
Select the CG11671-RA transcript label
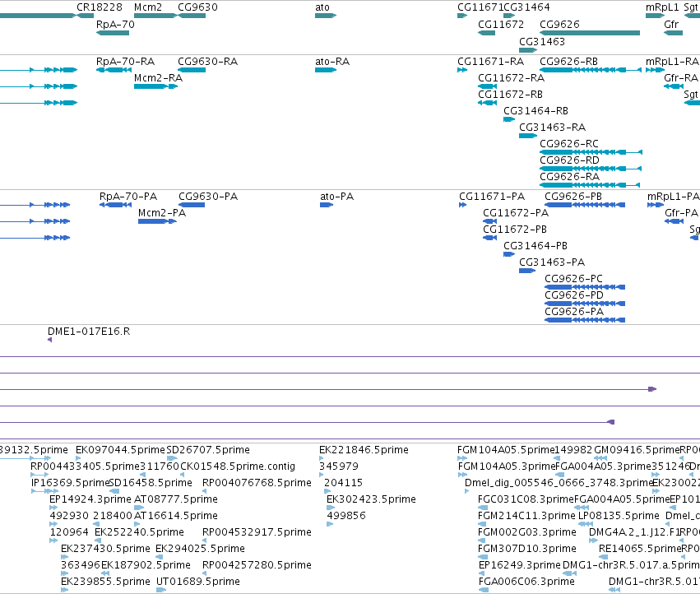point(490,61)
